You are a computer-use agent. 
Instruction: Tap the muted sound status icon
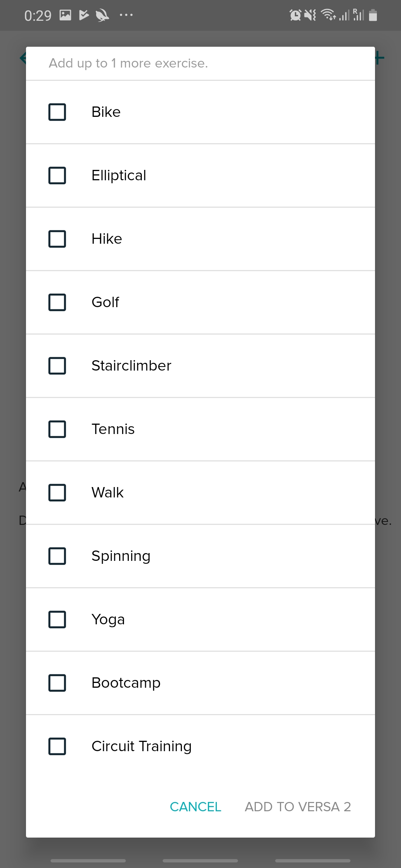pyautogui.click(x=310, y=15)
